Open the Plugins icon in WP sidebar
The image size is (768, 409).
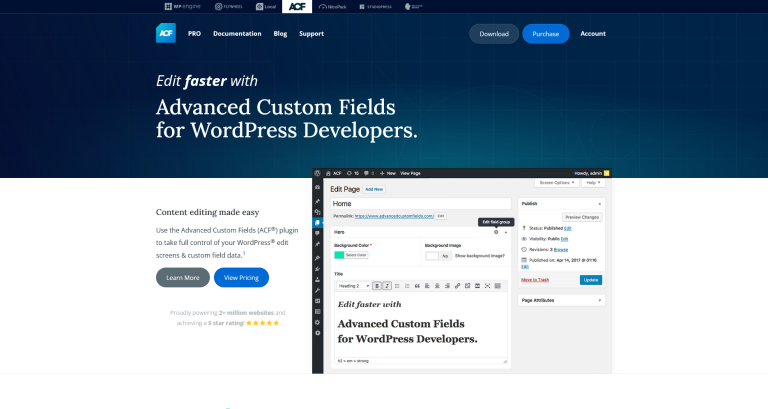[x=317, y=269]
